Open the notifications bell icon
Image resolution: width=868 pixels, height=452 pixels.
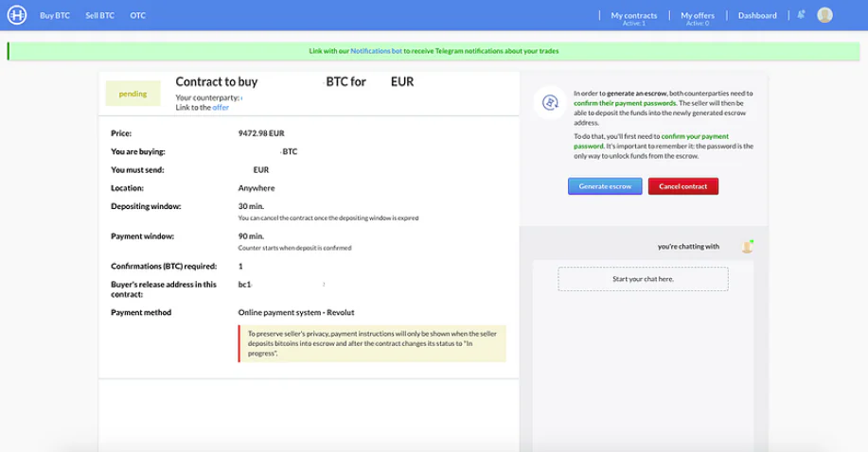coord(801,15)
